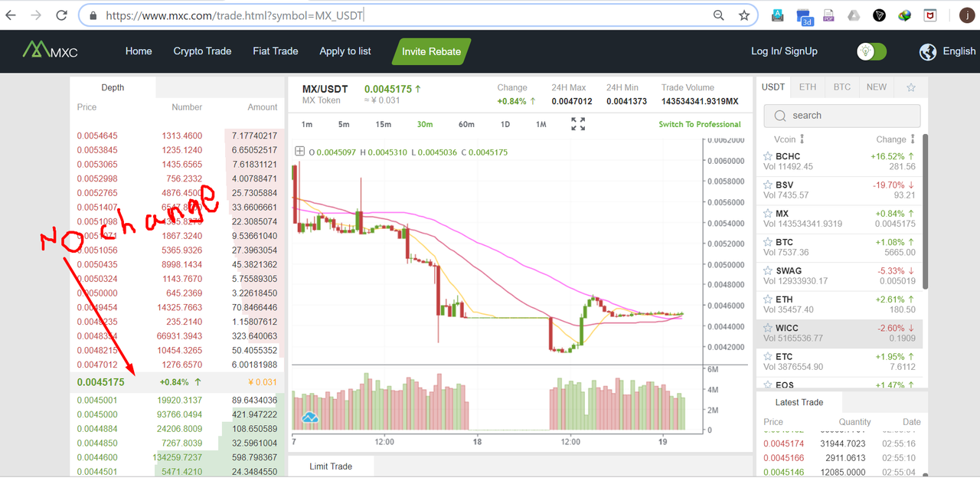Click the fullscreen chart expand icon
This screenshot has height=481, width=980.
(x=578, y=124)
